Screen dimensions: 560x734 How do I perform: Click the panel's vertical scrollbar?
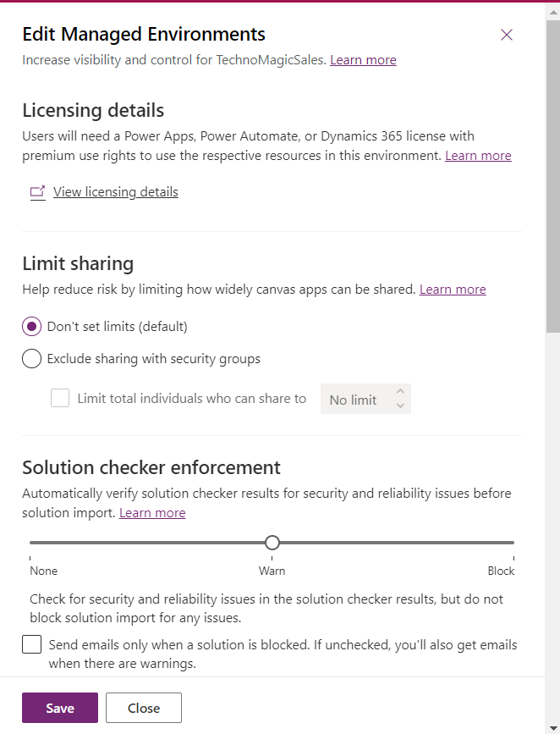pyautogui.click(x=552, y=178)
